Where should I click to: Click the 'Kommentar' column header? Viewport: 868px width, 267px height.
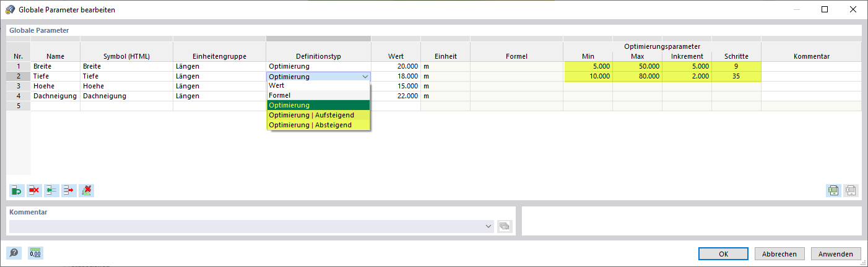click(811, 56)
